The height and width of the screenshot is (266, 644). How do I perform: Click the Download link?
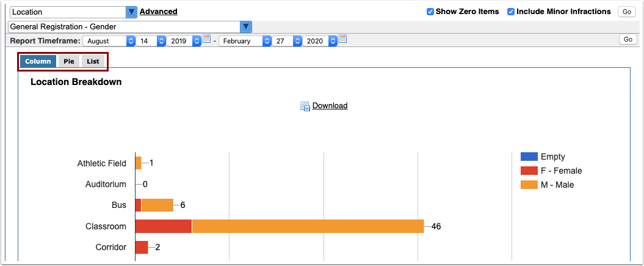pos(330,106)
